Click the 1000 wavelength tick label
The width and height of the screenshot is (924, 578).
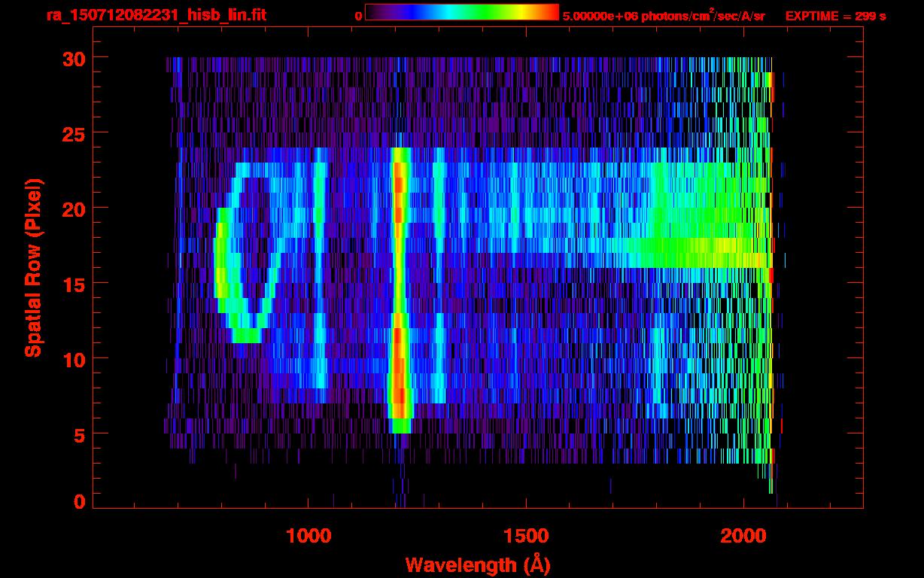309,536
